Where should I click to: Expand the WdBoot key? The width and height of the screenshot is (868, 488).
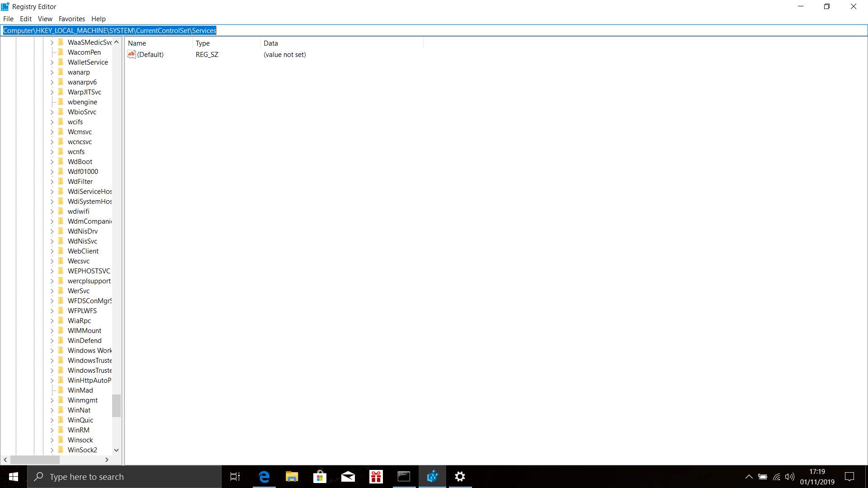coord(52,162)
